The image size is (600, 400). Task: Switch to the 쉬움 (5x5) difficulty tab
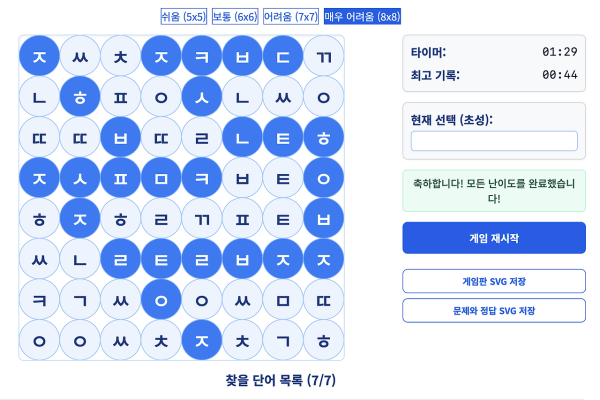(x=183, y=17)
